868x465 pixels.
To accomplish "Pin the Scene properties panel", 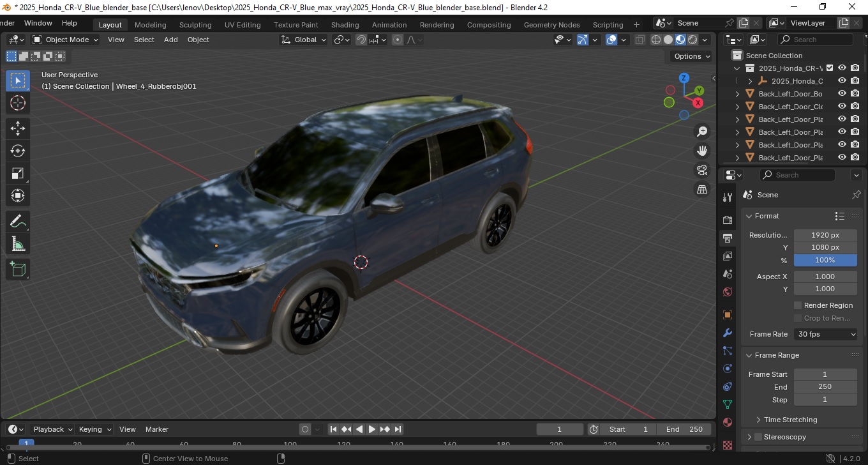I will [x=856, y=195].
